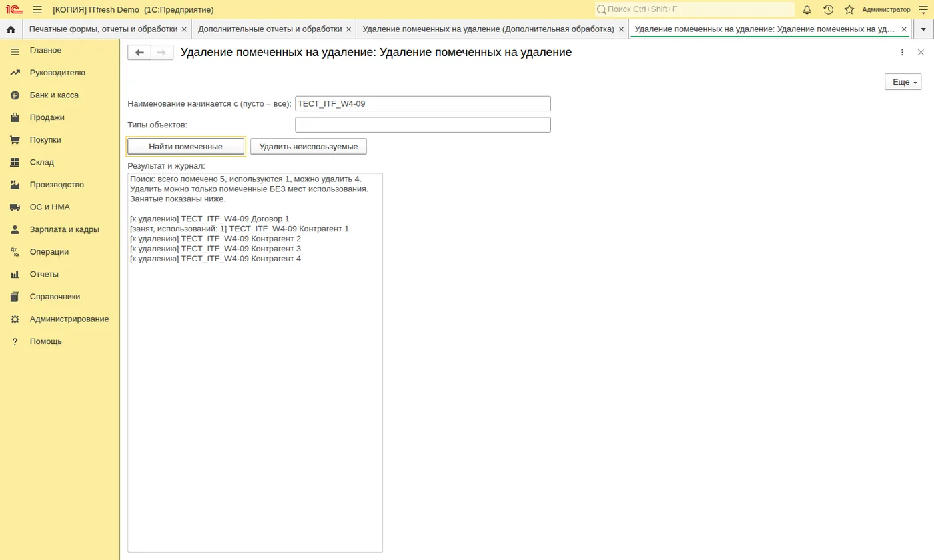The image size is (934, 560).
Task: Go to the home page tab icon
Action: click(x=11, y=29)
